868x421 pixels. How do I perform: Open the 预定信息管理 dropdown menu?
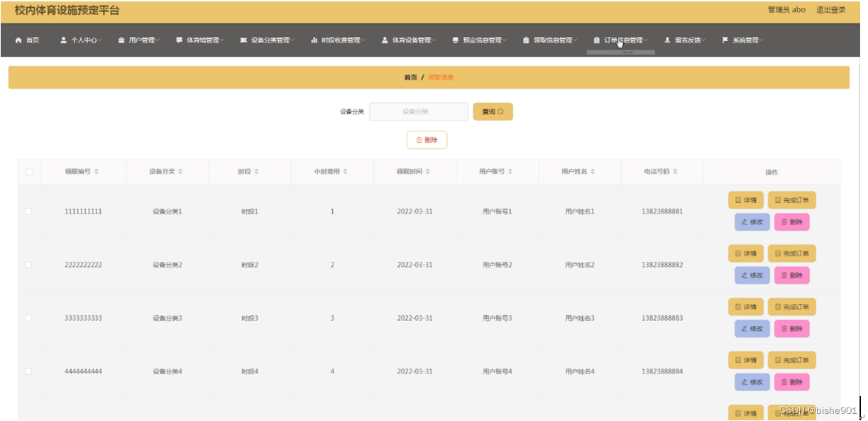click(x=504, y=40)
